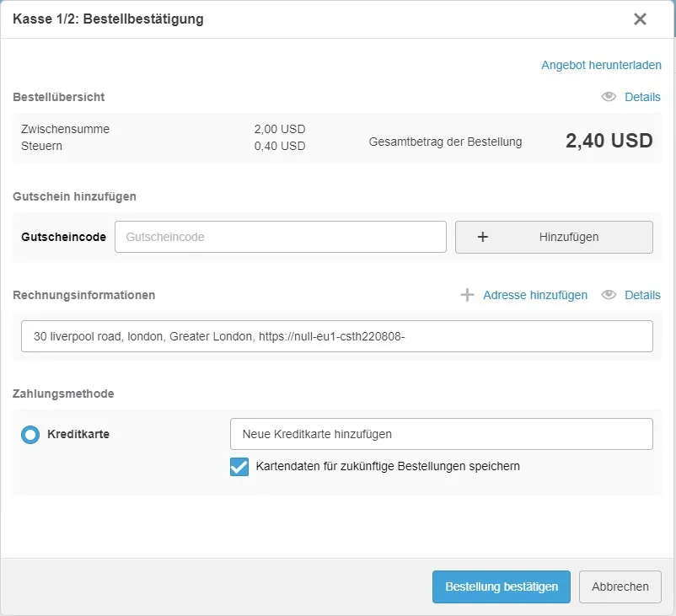Click the Adresse hinzufügen link

[x=535, y=295]
